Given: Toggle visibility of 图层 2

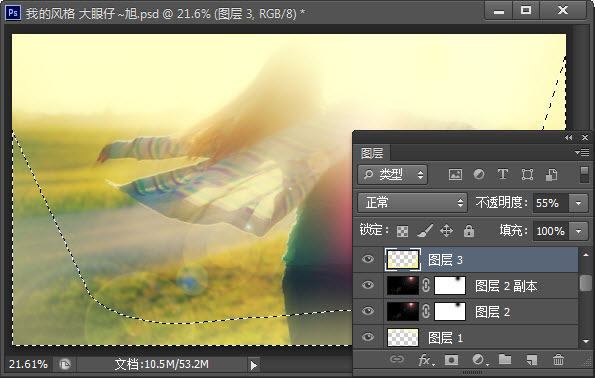Looking at the screenshot, I should pos(367,311).
